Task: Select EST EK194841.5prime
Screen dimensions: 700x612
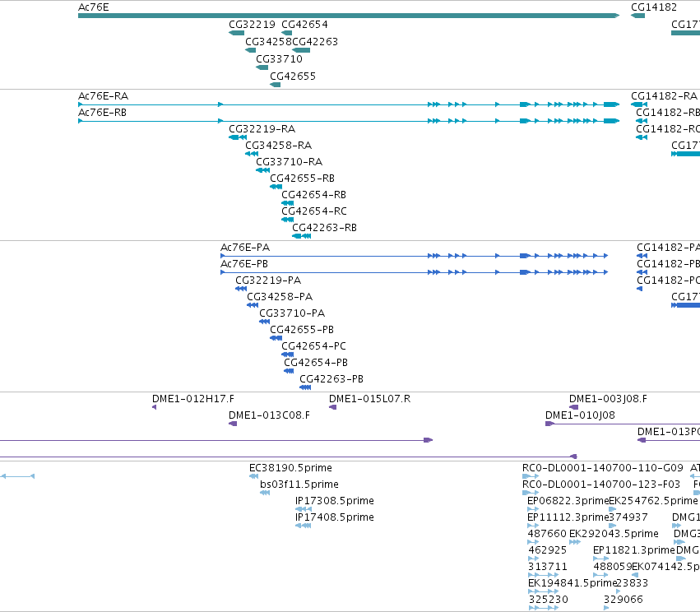Action: pyautogui.click(x=543, y=592)
